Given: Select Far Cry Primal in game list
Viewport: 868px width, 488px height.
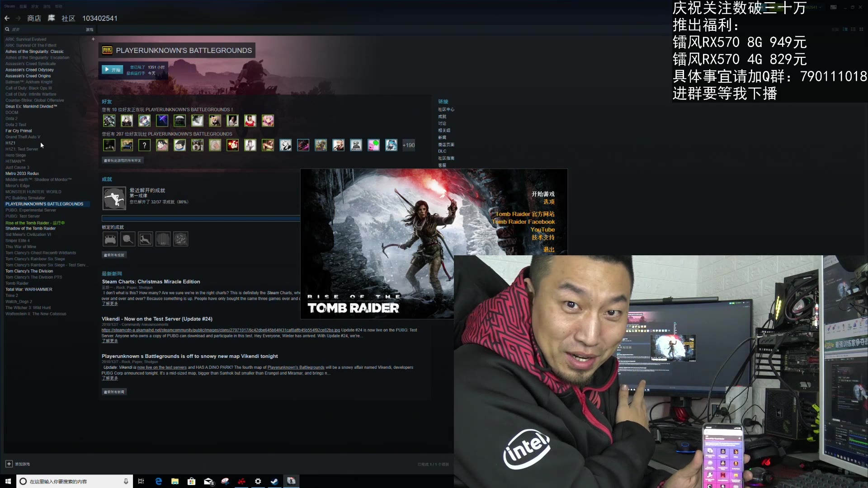Looking at the screenshot, I should [19, 131].
